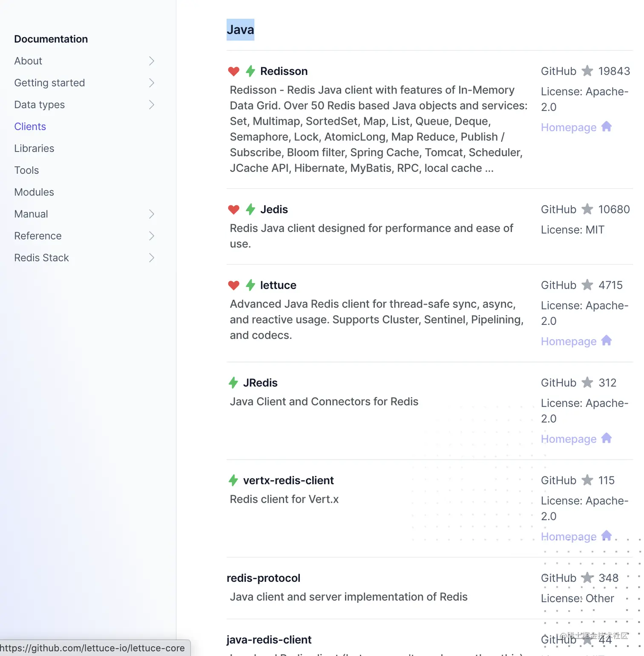
Task: Click the green lightning bolt icon beside Jedis
Action: pyautogui.click(x=250, y=209)
